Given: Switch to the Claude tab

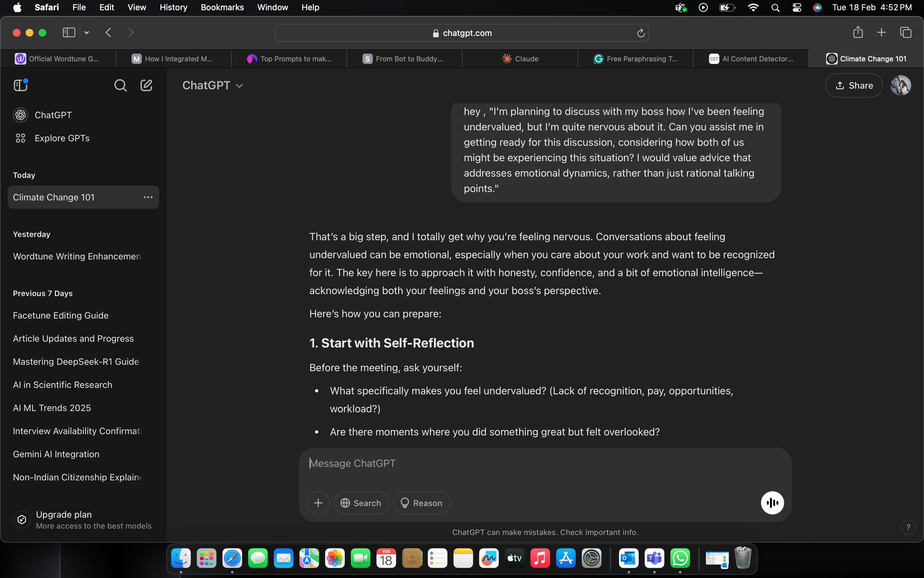Looking at the screenshot, I should [520, 58].
